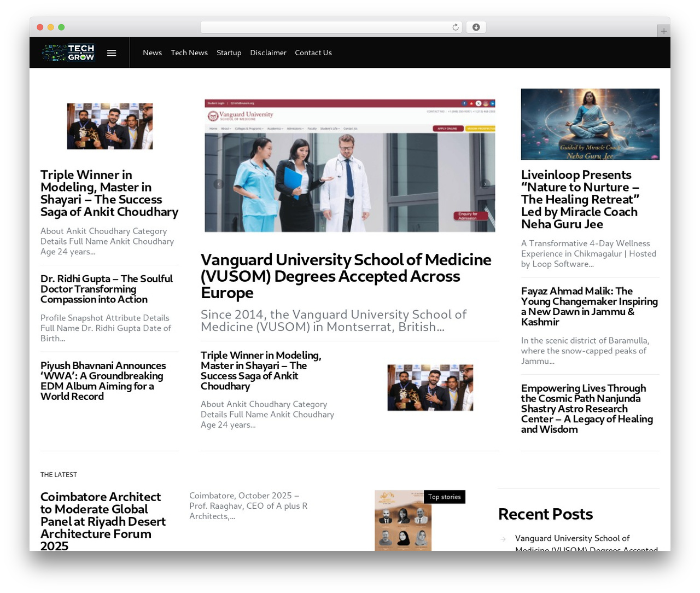Screen dimensions: 700x593
Task: Add a new browser tab
Action: (x=663, y=31)
